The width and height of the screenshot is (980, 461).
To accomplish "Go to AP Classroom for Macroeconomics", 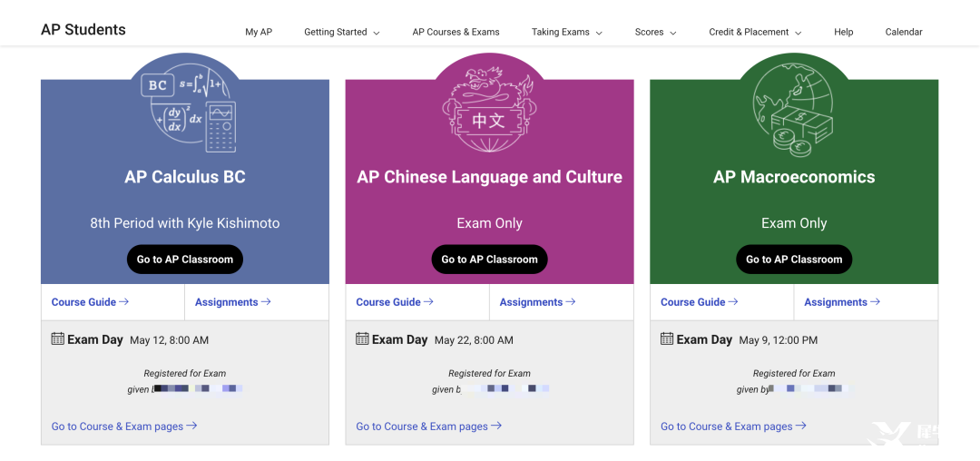I will [794, 260].
